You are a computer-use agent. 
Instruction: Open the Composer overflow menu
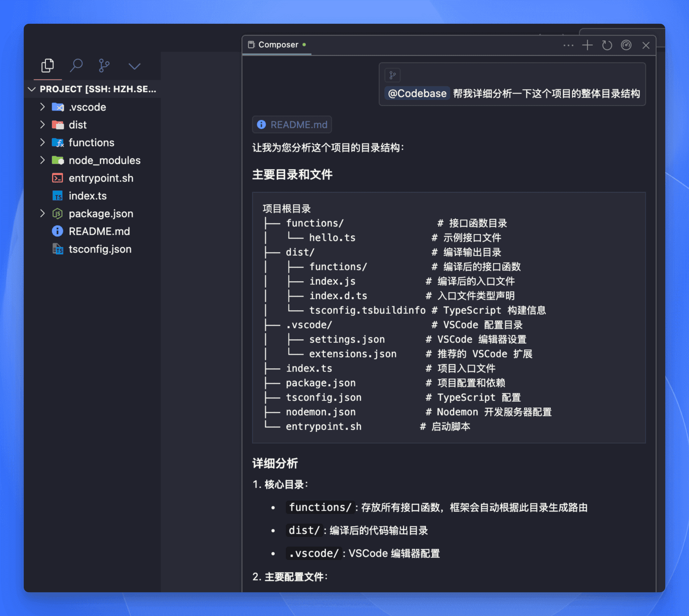568,45
